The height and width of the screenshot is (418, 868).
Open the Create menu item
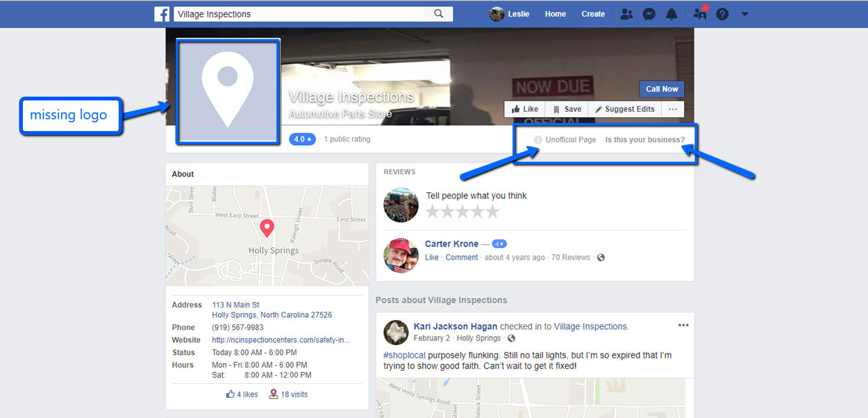[593, 14]
